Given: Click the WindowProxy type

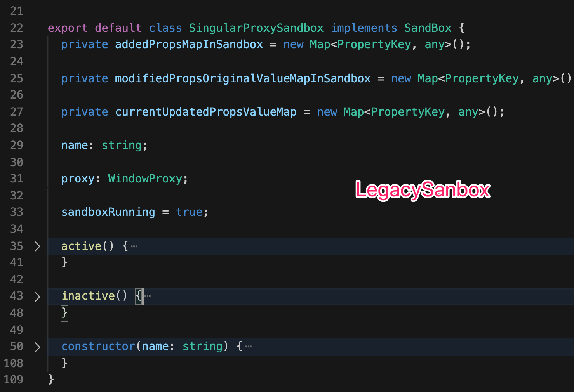Looking at the screenshot, I should (145, 179).
